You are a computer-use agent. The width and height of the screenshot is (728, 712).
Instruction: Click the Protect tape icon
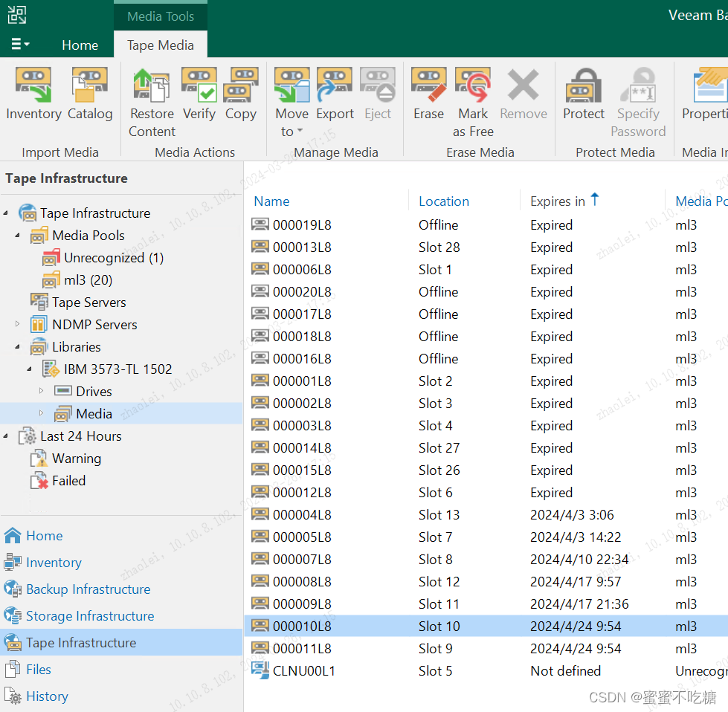coord(584,85)
